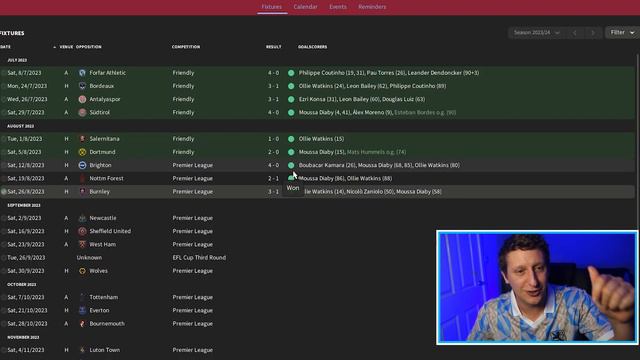Click green win dot for Antalyaspor match

pos(291,99)
